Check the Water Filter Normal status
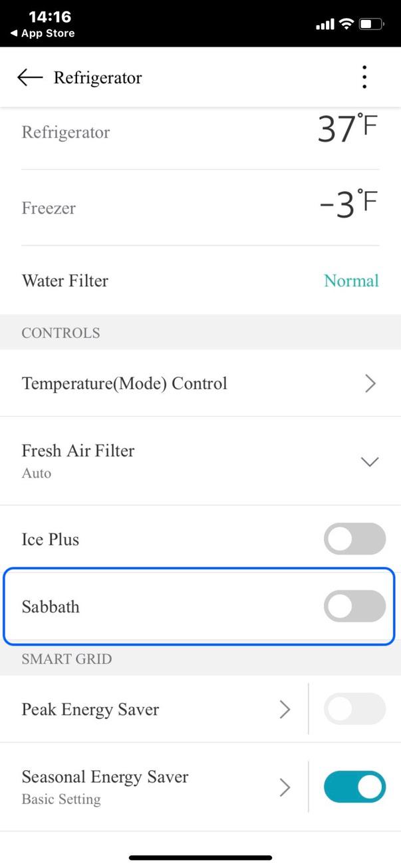Image resolution: width=401 pixels, height=868 pixels. click(351, 280)
